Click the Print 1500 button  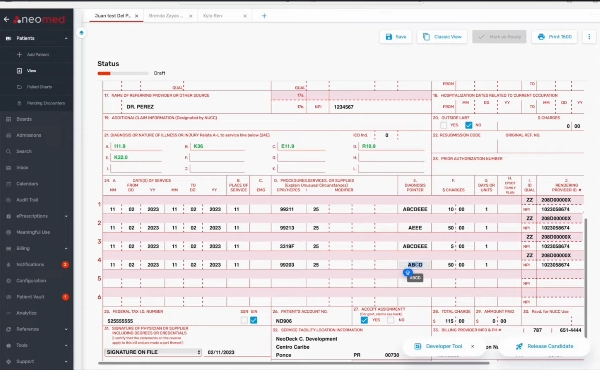click(554, 37)
